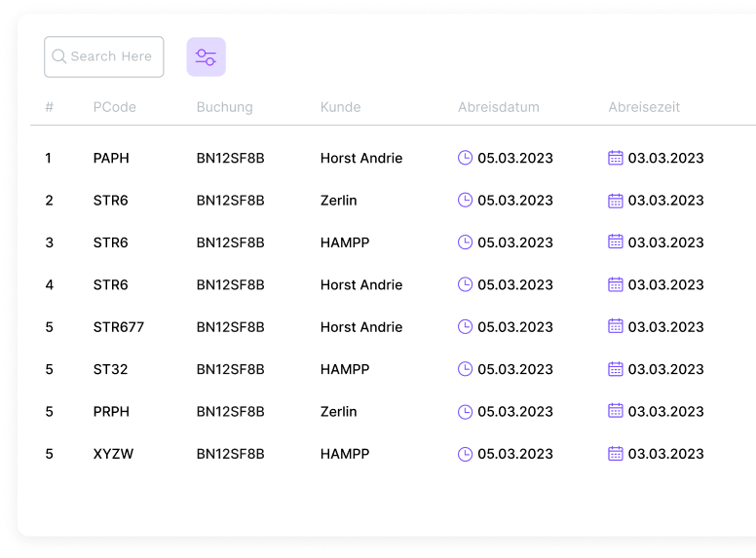Click calendar icon in STR677 row
756x558 pixels.
tap(616, 327)
